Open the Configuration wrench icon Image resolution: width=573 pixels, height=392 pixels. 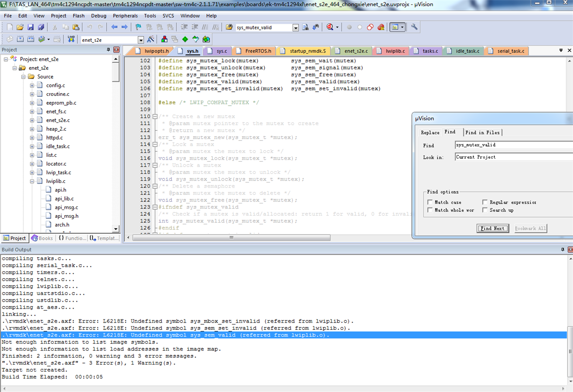(x=414, y=27)
